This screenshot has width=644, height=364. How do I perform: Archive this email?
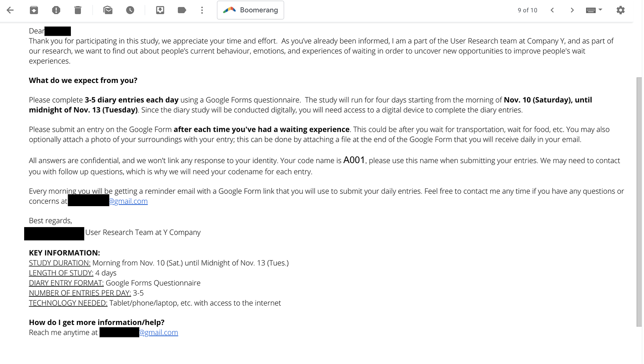coord(34,10)
